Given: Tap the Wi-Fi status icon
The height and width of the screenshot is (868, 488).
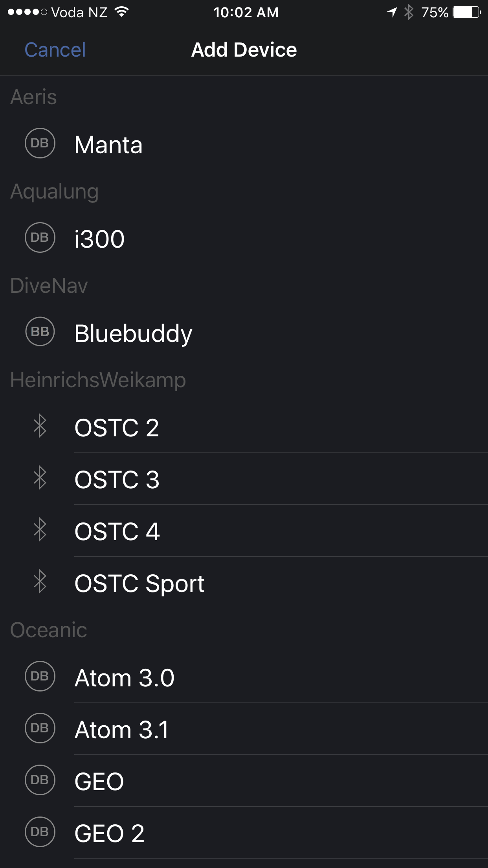Looking at the screenshot, I should click(x=122, y=12).
